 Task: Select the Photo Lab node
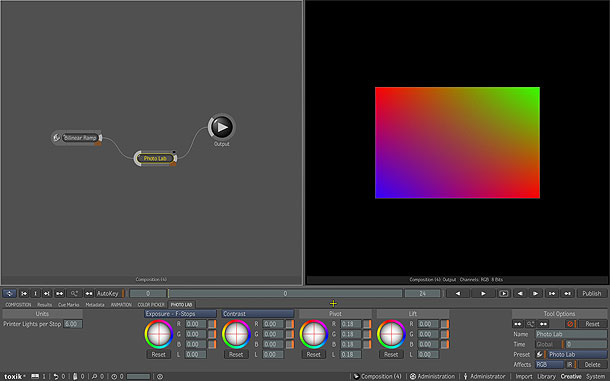coord(155,158)
